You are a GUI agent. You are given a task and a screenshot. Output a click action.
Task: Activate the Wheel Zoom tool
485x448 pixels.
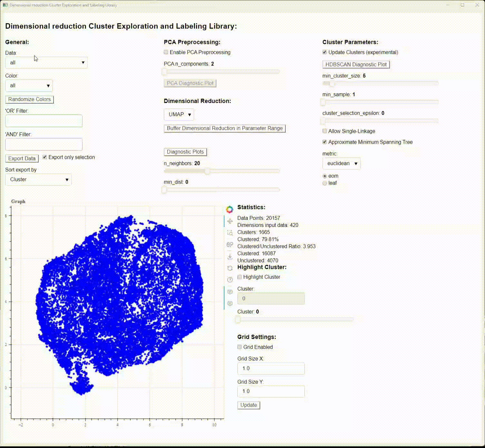point(230,245)
